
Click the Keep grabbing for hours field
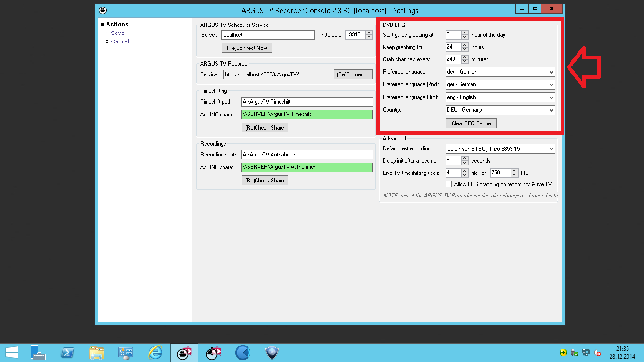[453, 47]
